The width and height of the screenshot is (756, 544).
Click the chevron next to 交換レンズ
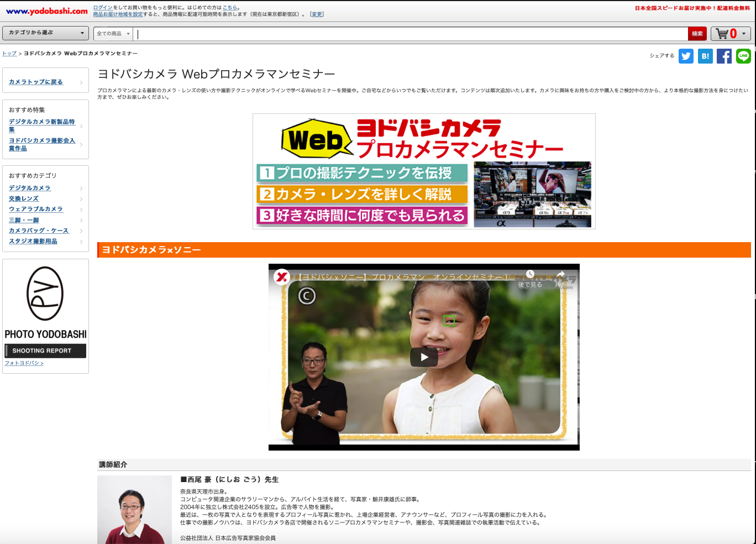(x=81, y=199)
